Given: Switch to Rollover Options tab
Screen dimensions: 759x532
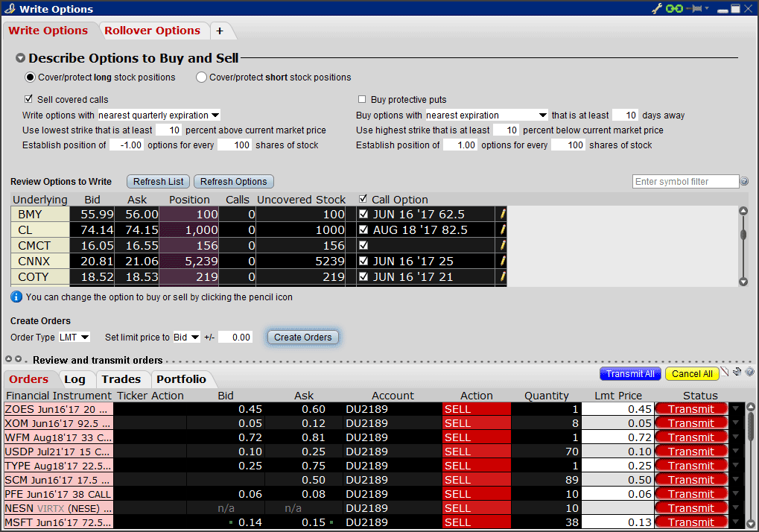Looking at the screenshot, I should pos(153,31).
